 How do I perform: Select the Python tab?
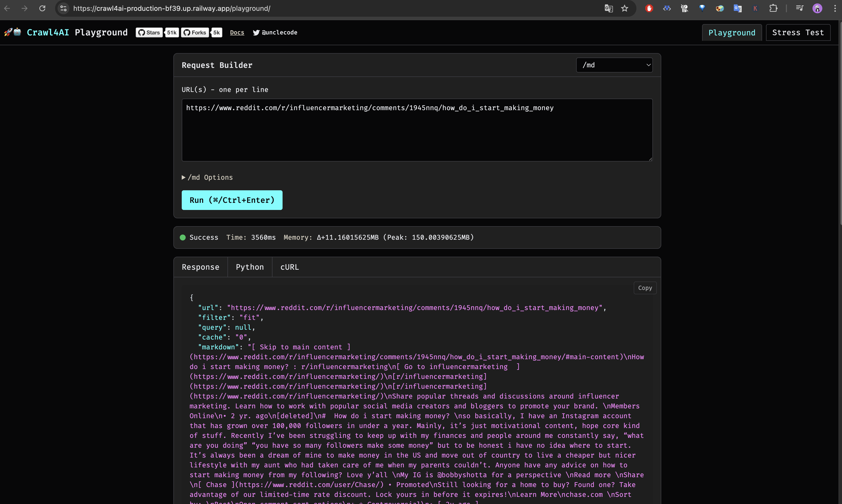[x=250, y=267]
